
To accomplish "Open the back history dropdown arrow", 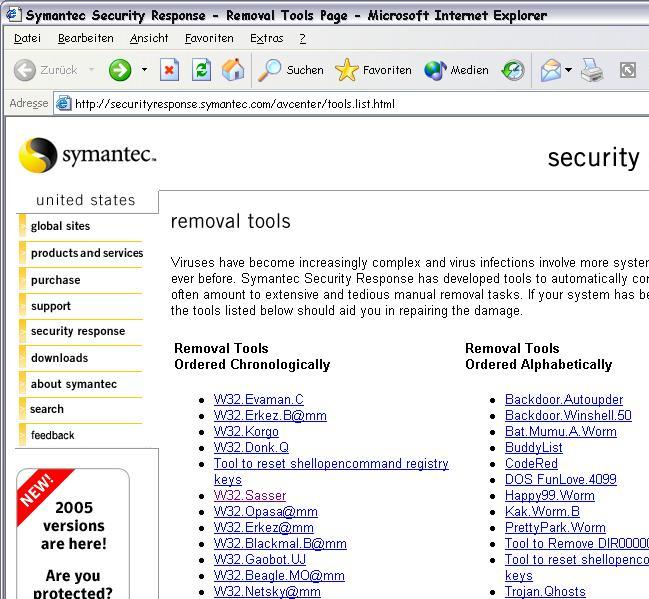I will 91,70.
